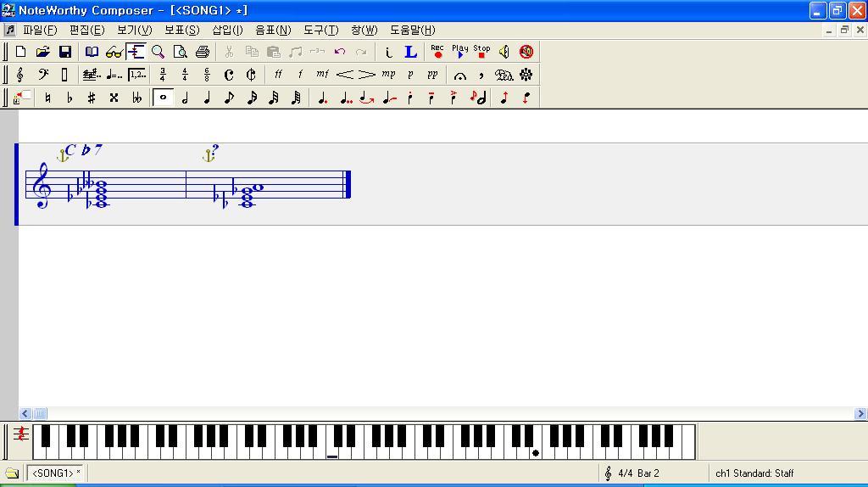This screenshot has width=868, height=487.
Task: Click the Rec record button
Action: pos(437,52)
